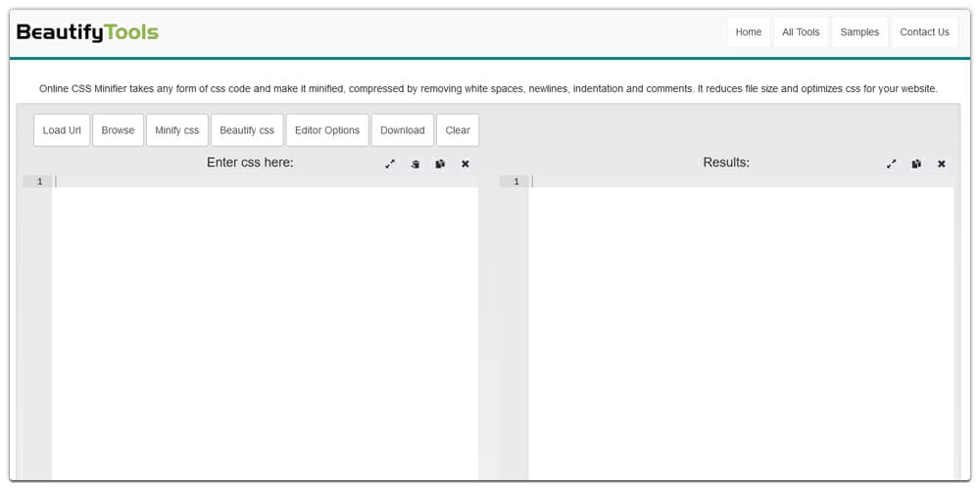Expand the Results editor to fullscreen
Screen dimensions: 980x490
tap(891, 164)
